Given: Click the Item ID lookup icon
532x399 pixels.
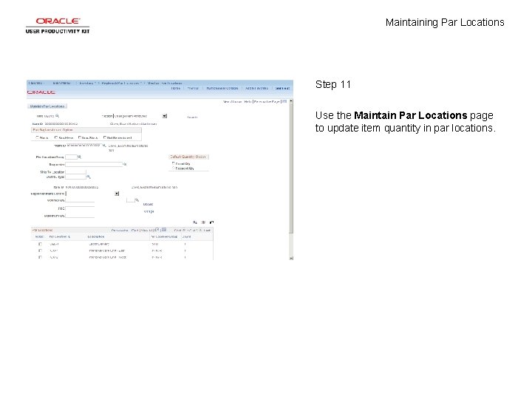Looking at the screenshot, I should (104, 146).
